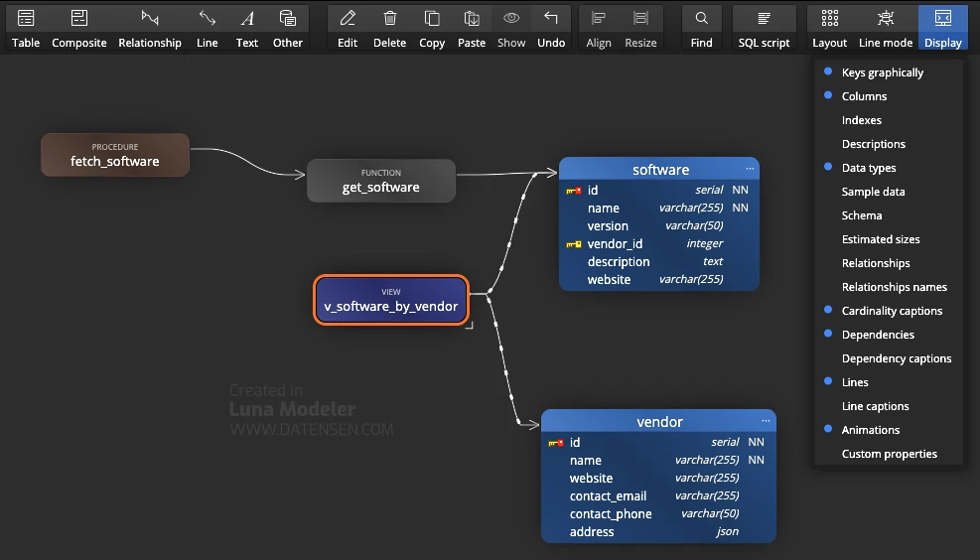Open the software table ellipsis menu
Image resolution: width=980 pixels, height=560 pixels.
[750, 170]
